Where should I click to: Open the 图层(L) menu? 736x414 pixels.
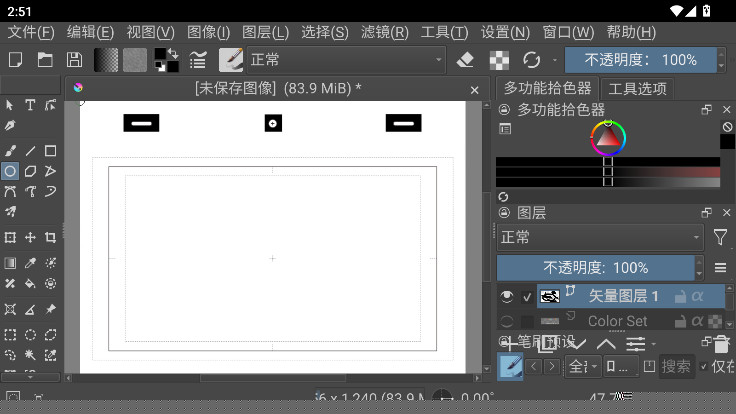(x=265, y=32)
